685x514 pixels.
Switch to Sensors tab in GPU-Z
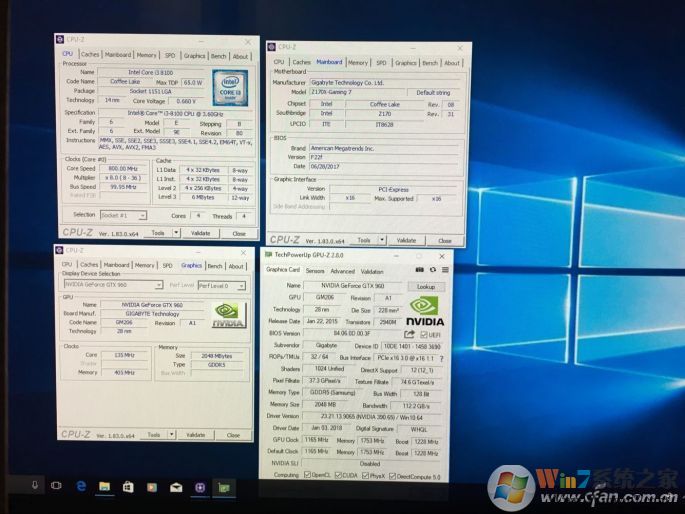coord(315,271)
